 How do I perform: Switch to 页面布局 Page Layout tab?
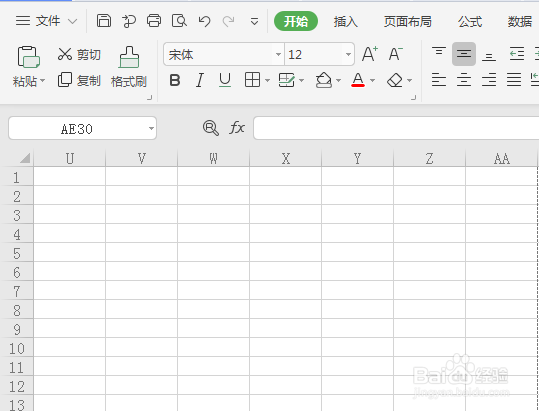pos(408,22)
